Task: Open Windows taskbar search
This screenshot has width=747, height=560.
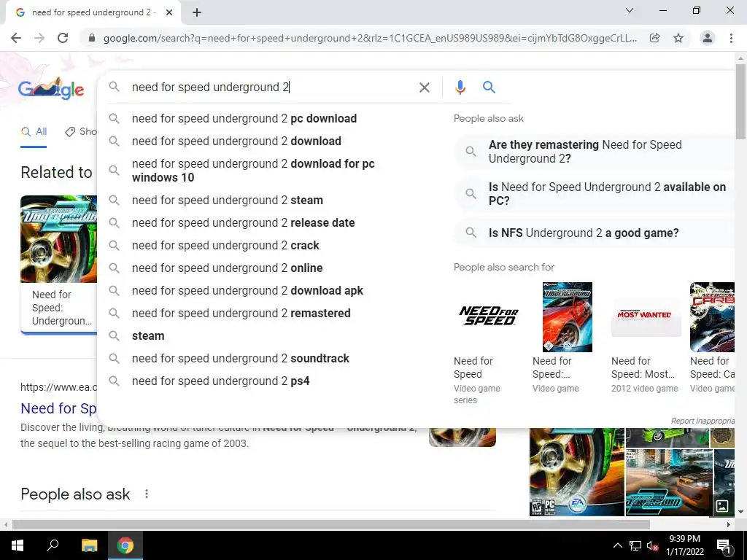Action: [53, 545]
